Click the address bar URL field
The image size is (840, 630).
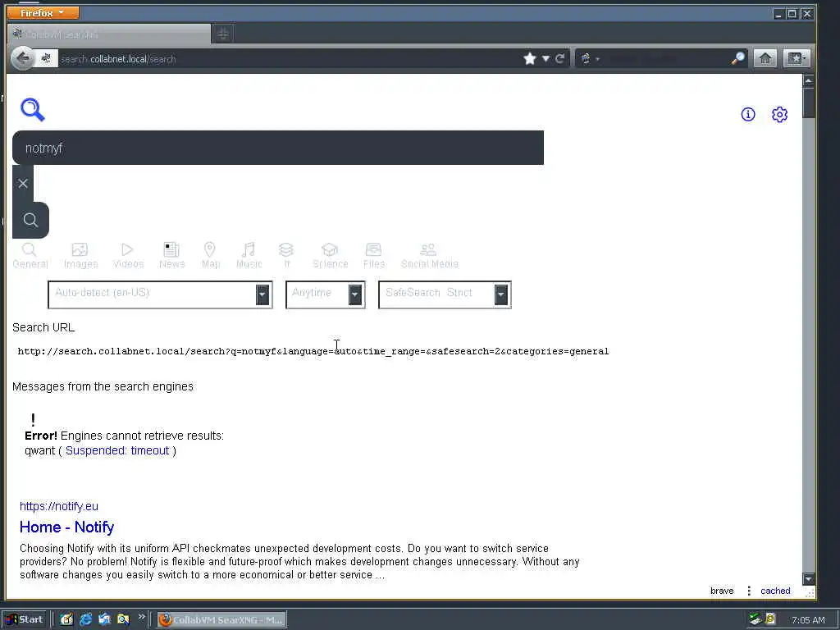tap(290, 59)
